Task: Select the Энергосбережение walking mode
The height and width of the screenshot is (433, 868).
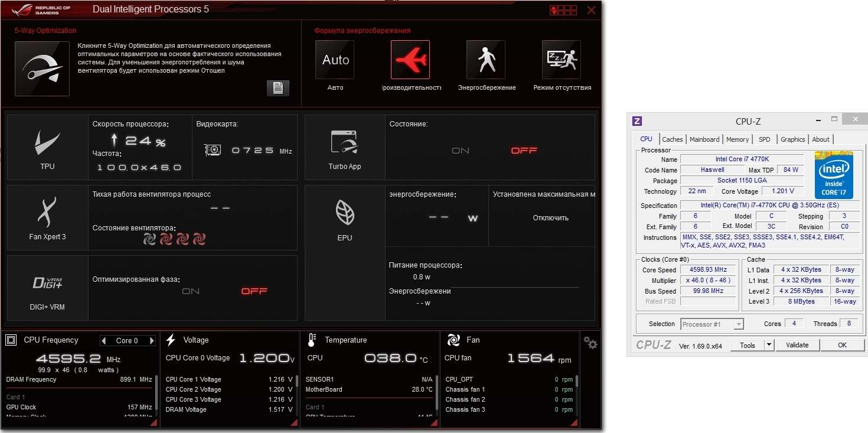Action: coord(486,60)
